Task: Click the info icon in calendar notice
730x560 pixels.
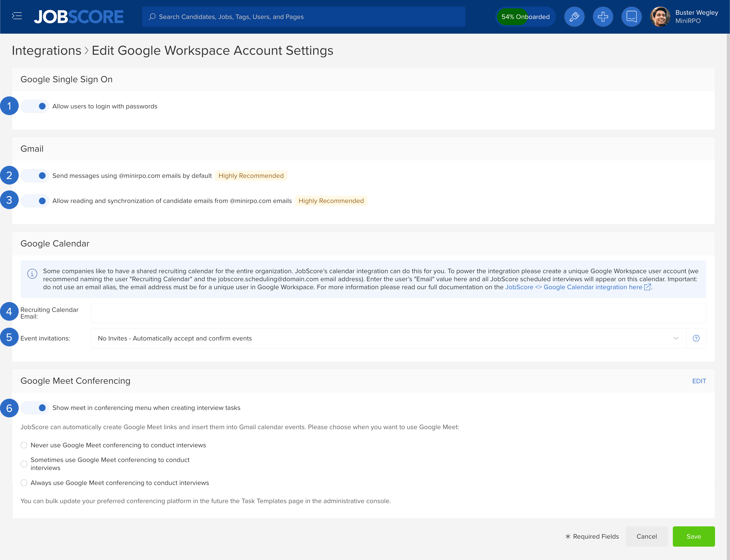Action: (32, 274)
